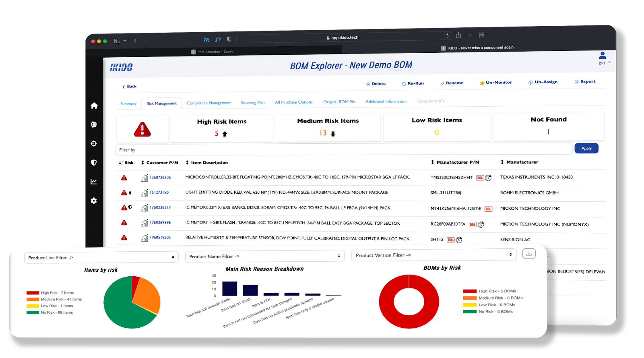Apply the filter
The height and width of the screenshot is (358, 644).
coord(586,148)
